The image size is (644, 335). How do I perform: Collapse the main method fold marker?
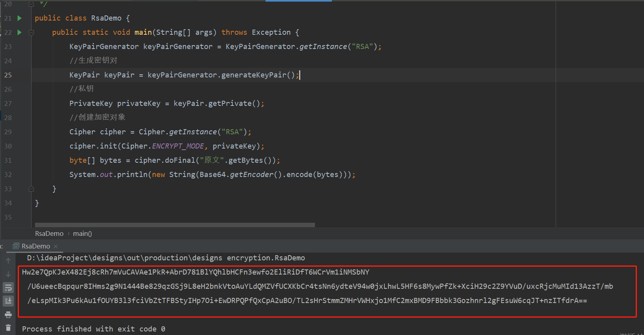coord(32,32)
